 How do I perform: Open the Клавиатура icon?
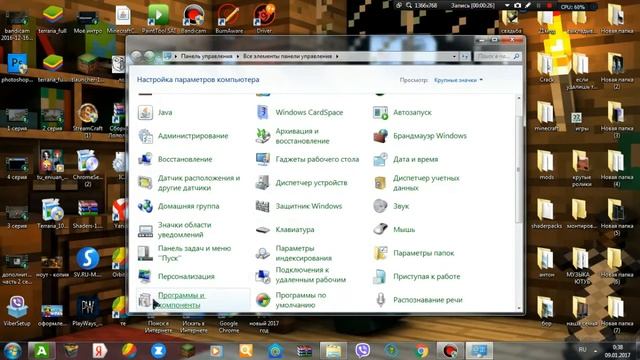click(262, 230)
